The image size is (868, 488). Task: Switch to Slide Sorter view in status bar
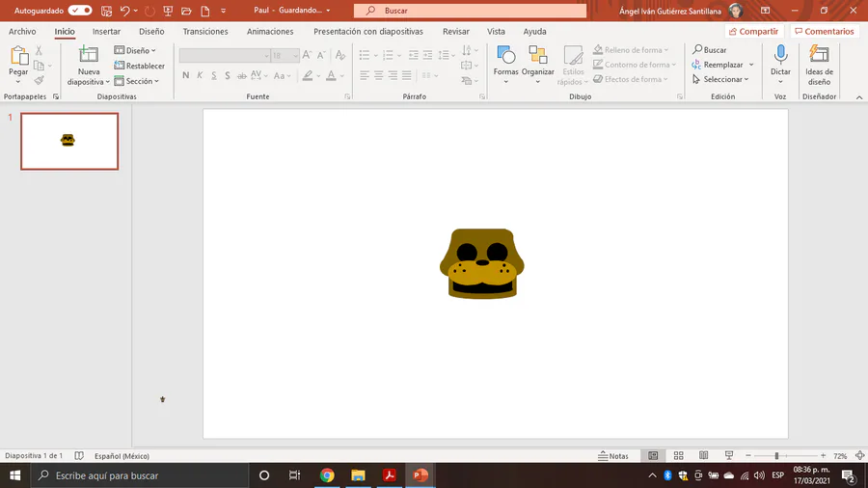tap(678, 456)
